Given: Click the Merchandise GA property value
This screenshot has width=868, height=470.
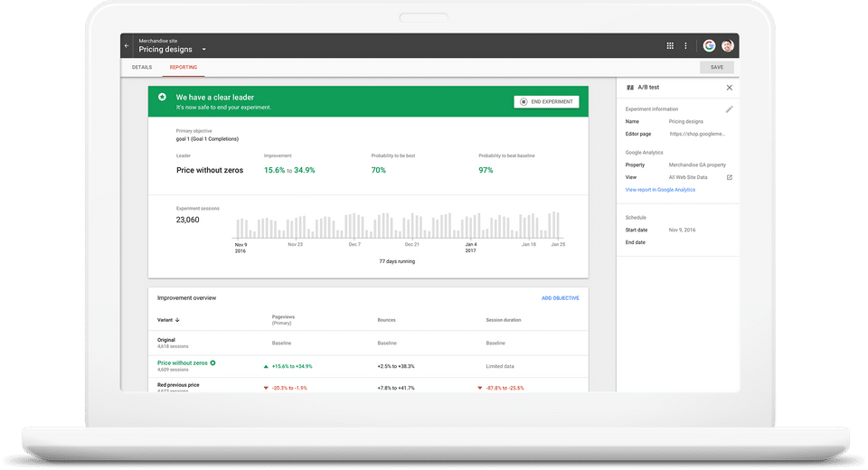Looking at the screenshot, I should click(697, 165).
